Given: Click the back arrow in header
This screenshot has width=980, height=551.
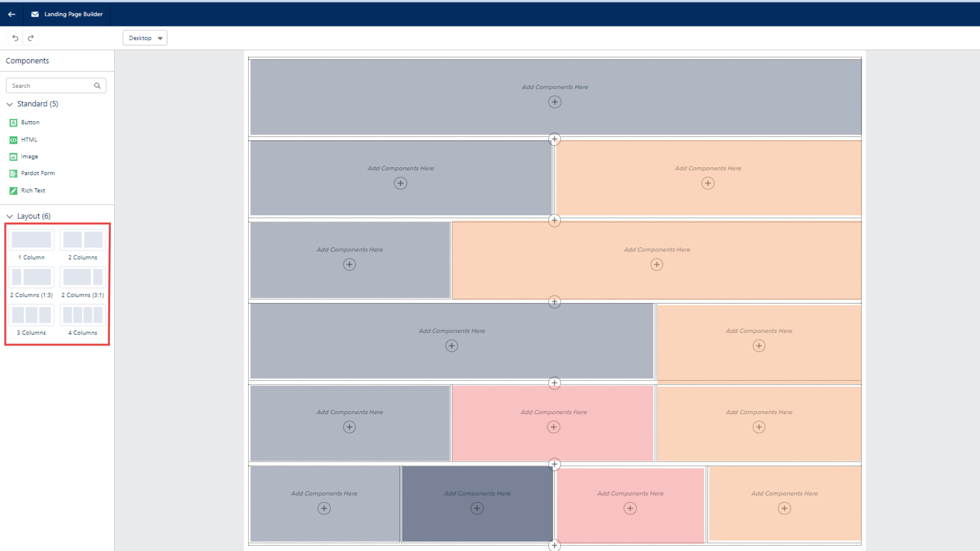Looking at the screenshot, I should coord(11,14).
